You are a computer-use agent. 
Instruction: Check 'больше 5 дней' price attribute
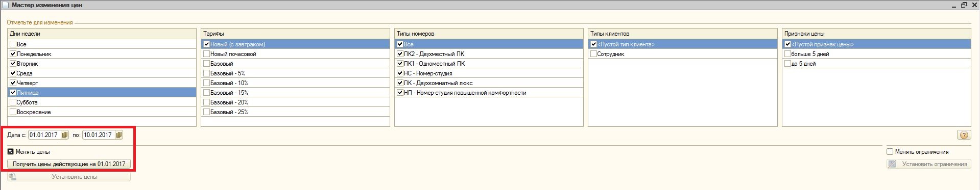click(787, 54)
